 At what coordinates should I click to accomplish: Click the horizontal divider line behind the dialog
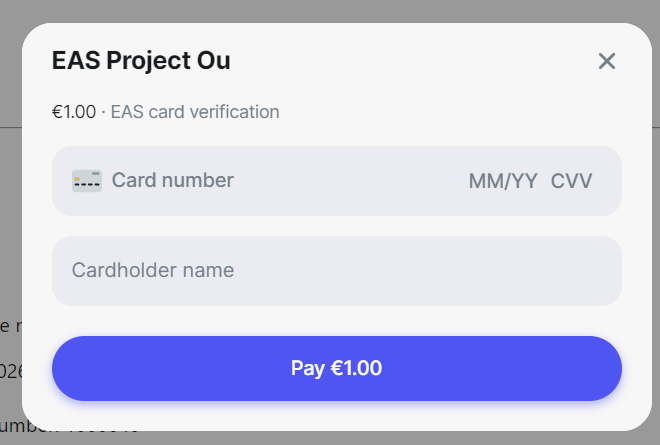click(x=10, y=127)
